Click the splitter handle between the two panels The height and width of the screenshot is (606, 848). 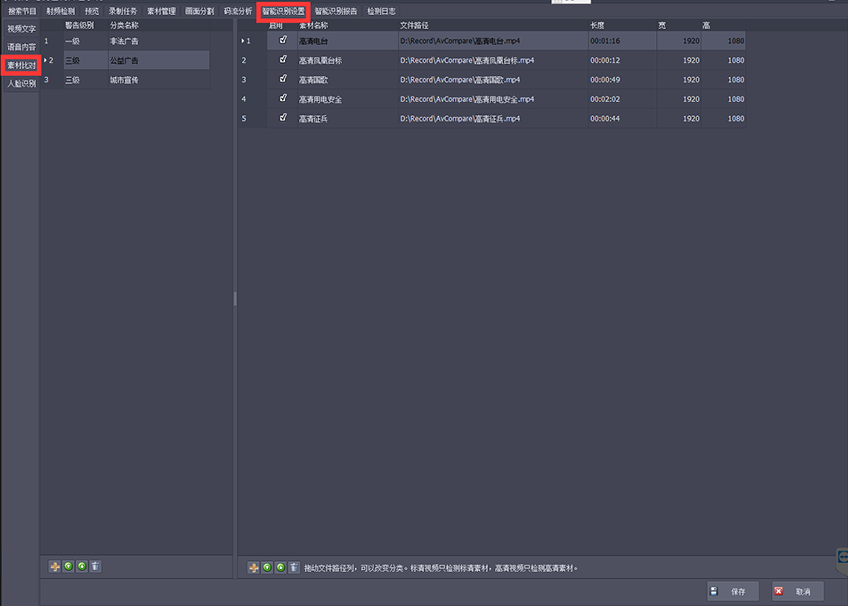click(x=235, y=298)
